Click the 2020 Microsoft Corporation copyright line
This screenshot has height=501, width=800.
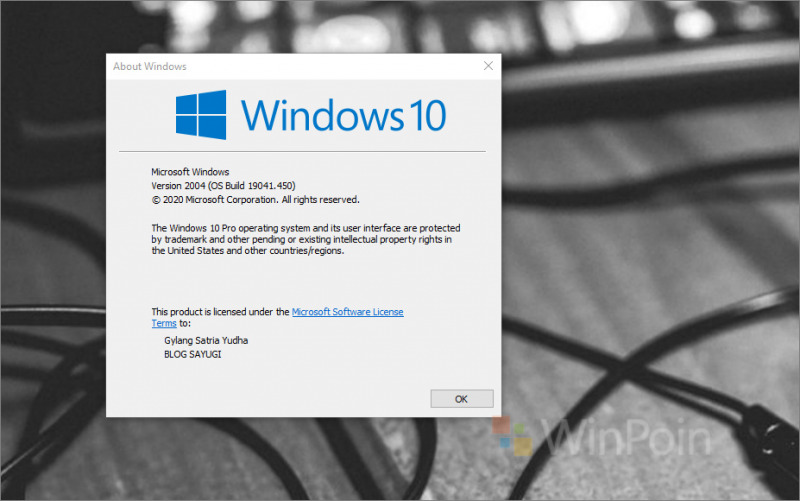coord(256,199)
